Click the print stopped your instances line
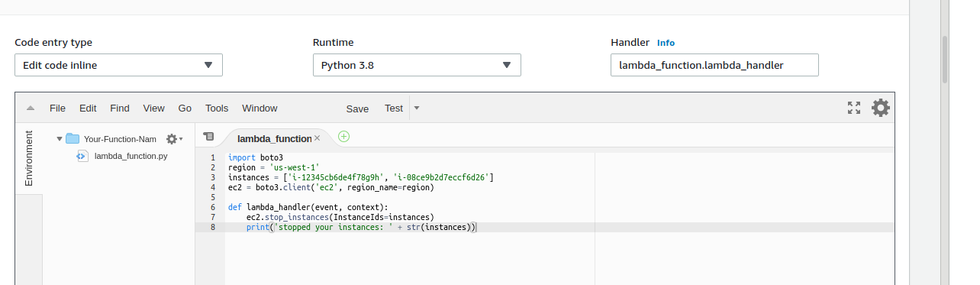This screenshot has width=980, height=285. click(360, 227)
